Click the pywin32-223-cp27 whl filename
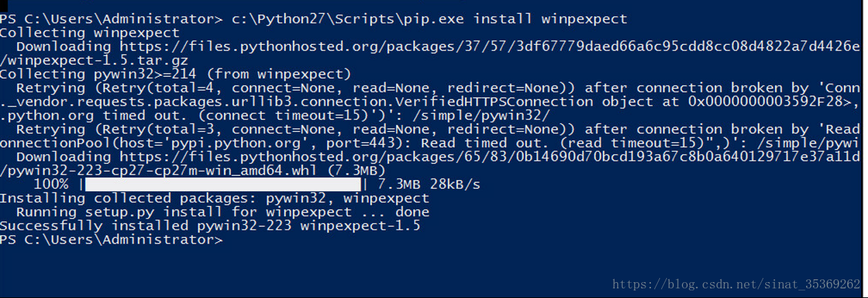Viewport: 868px width, 298px height. pyautogui.click(x=175, y=170)
